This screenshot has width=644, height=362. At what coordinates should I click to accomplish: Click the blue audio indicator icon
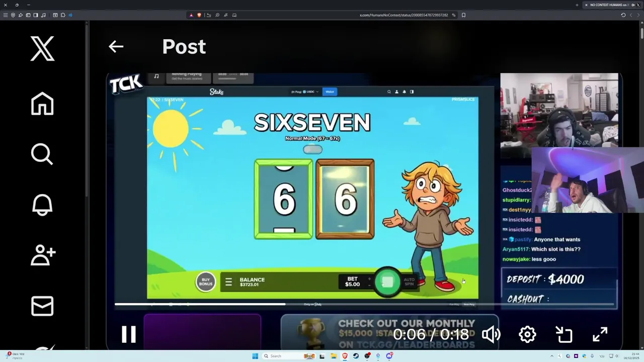pos(70,15)
